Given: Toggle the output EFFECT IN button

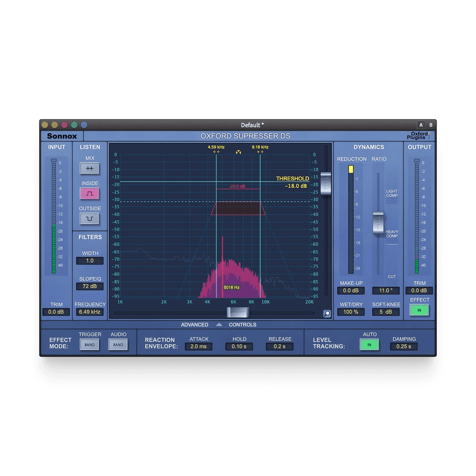Looking at the screenshot, I should 419,310.
